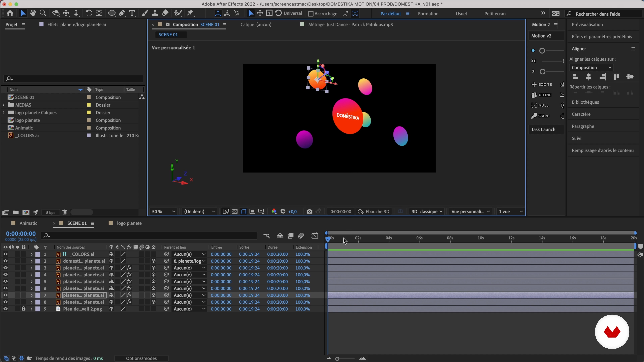Image resolution: width=644 pixels, height=362 pixels.
Task: Click the NULL tool in Motion 2
Action: (x=540, y=105)
